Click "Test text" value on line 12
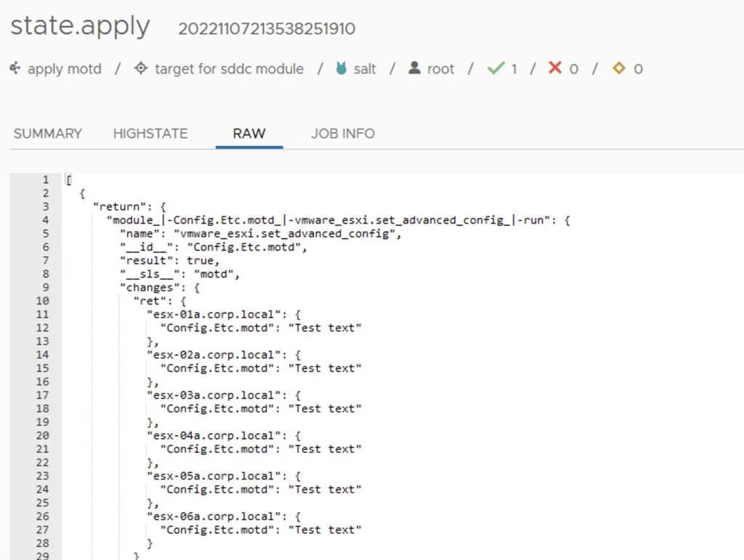This screenshot has height=560, width=744. 325,328
